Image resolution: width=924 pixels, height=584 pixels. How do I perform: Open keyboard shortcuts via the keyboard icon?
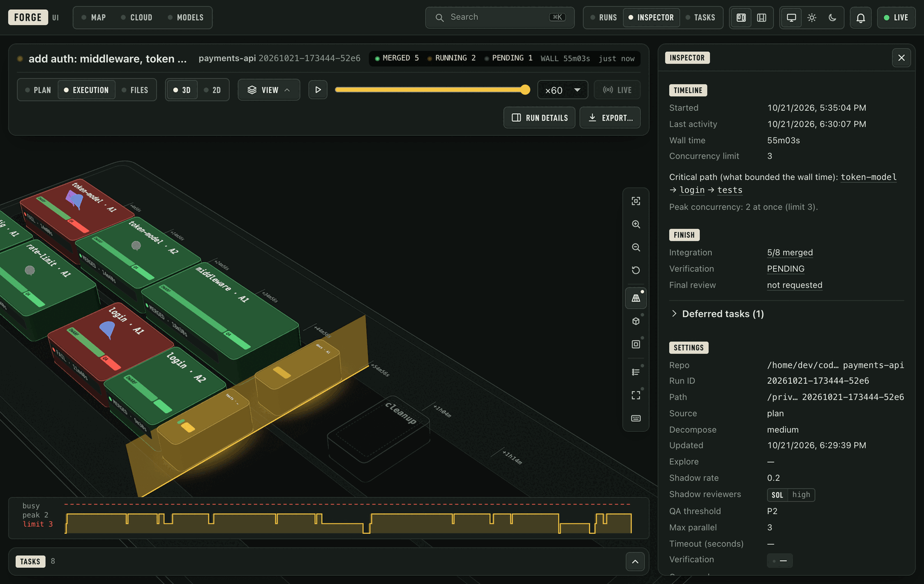point(636,418)
